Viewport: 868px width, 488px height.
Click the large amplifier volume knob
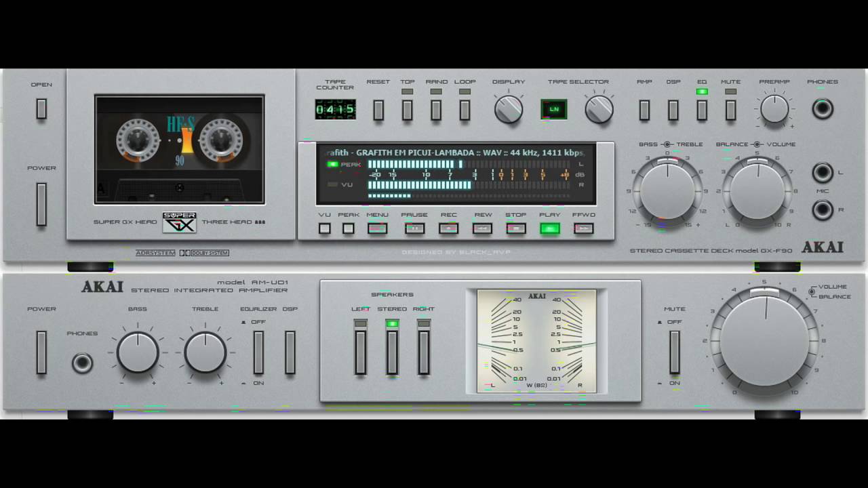click(764, 341)
